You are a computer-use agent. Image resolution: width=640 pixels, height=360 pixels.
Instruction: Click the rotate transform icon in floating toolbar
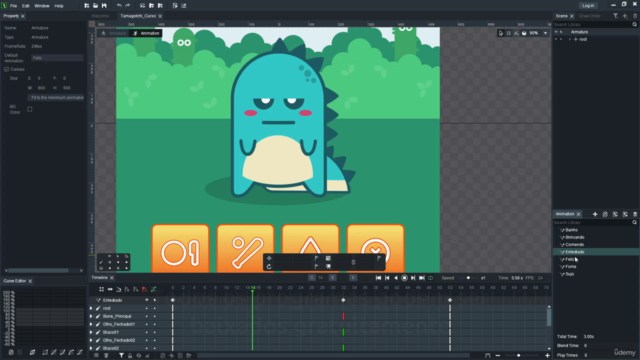pyautogui.click(x=269, y=267)
